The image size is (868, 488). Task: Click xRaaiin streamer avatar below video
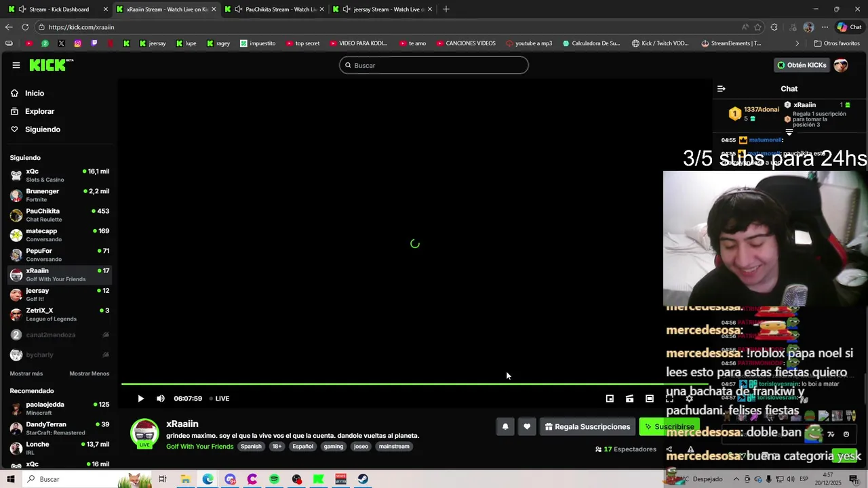tap(144, 434)
